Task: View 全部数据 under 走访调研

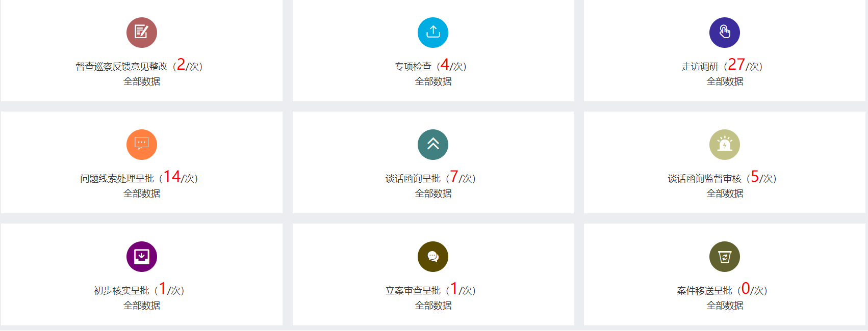Action: click(x=724, y=81)
